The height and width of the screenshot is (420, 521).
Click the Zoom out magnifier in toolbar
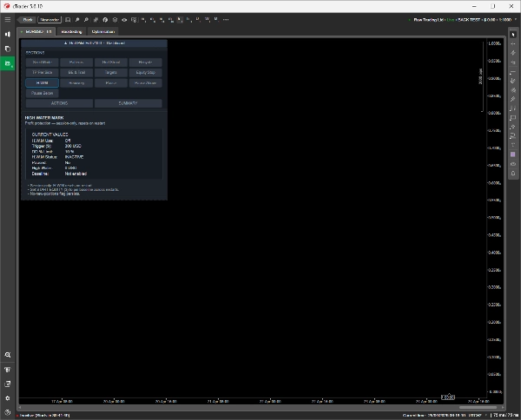[x=86, y=20]
